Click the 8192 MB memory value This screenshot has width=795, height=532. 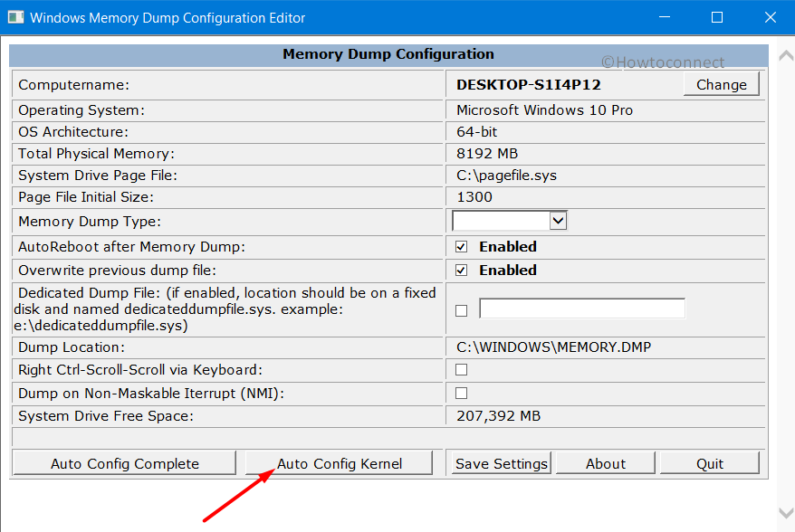pyautogui.click(x=487, y=154)
